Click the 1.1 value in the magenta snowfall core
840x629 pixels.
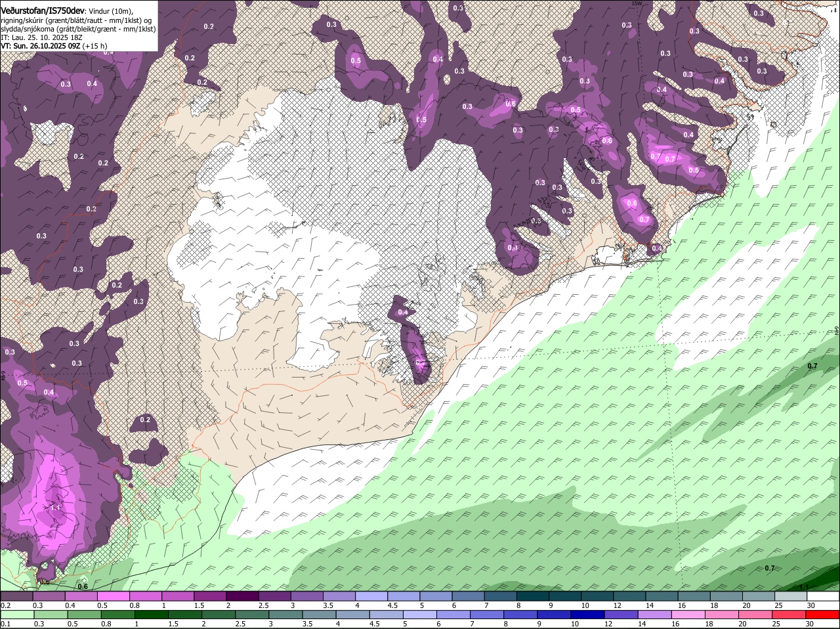pos(56,508)
